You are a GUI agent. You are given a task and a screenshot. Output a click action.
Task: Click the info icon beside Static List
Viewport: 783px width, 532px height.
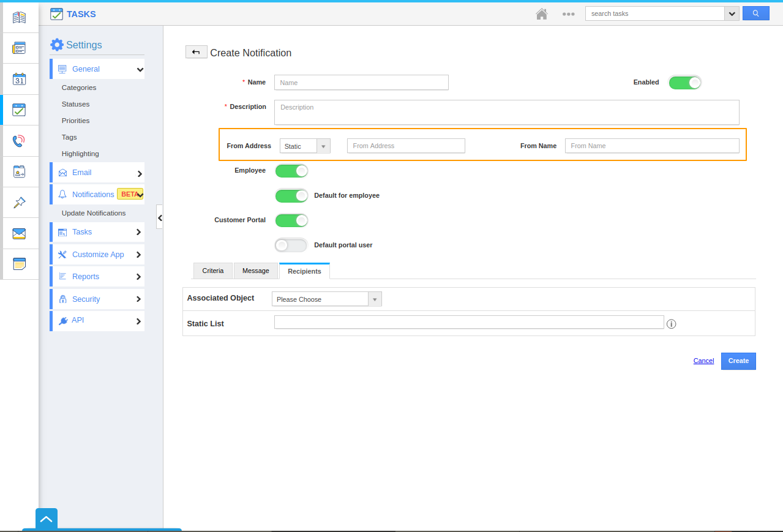click(671, 324)
